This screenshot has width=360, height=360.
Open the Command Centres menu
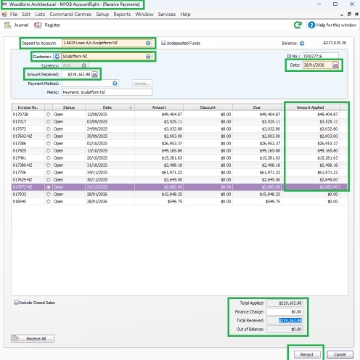pyautogui.click(x=71, y=14)
